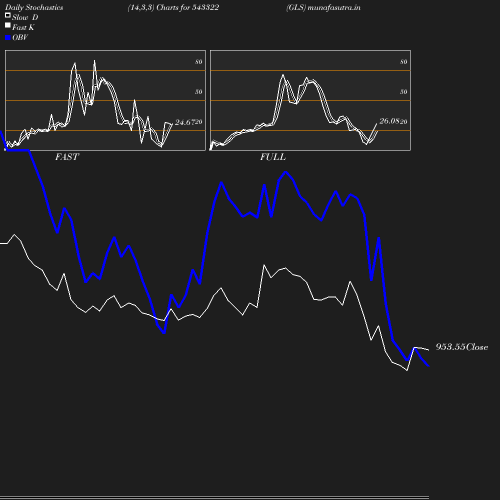Select the '(14,3,3) Charts for 543322' text

(173, 8)
